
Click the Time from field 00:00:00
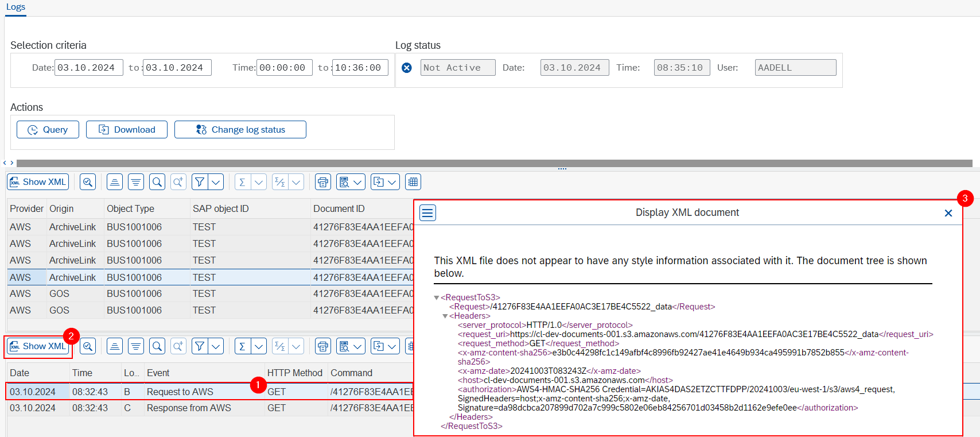coord(285,68)
